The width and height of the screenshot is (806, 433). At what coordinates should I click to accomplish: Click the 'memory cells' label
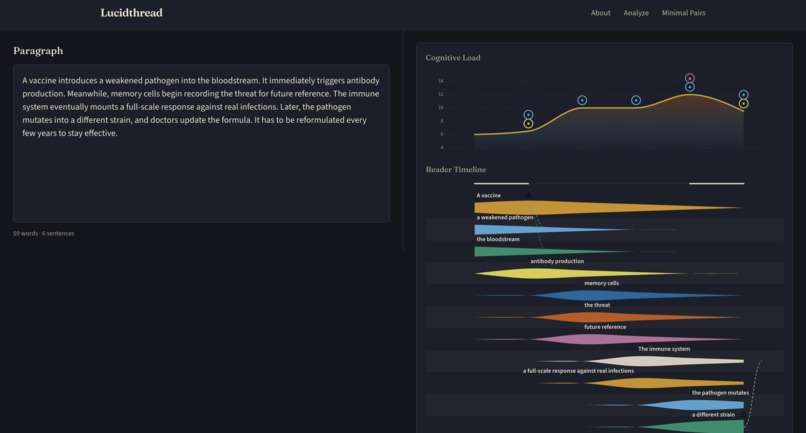(601, 283)
